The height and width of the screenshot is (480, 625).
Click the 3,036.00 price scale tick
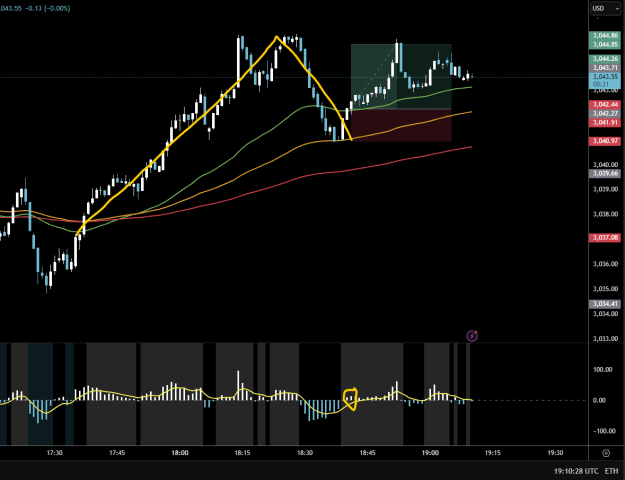[605, 264]
